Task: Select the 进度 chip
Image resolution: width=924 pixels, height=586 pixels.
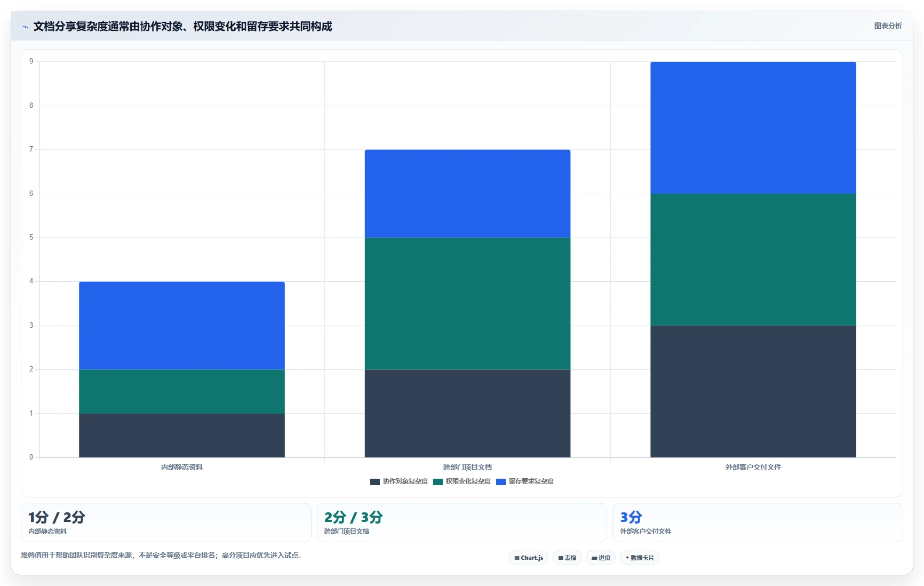Action: coord(601,558)
